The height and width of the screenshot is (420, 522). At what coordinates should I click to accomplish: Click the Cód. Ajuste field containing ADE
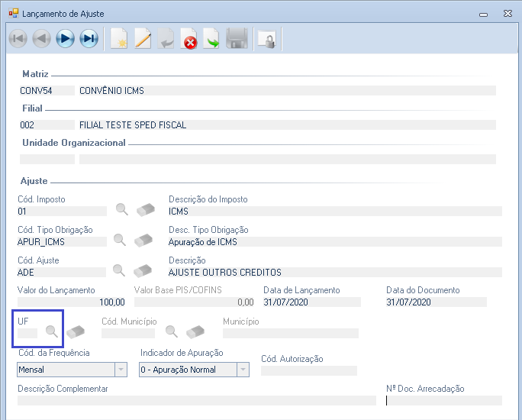click(62, 272)
